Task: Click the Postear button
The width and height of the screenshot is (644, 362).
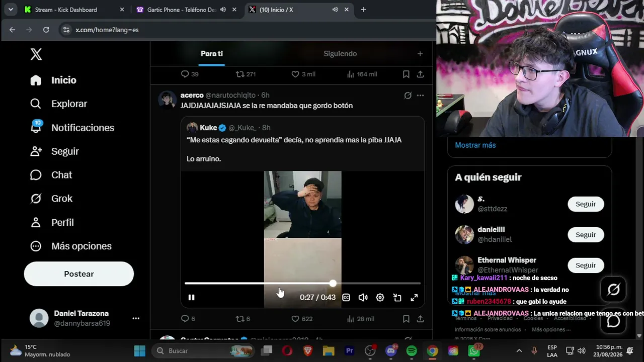Action: click(x=79, y=274)
